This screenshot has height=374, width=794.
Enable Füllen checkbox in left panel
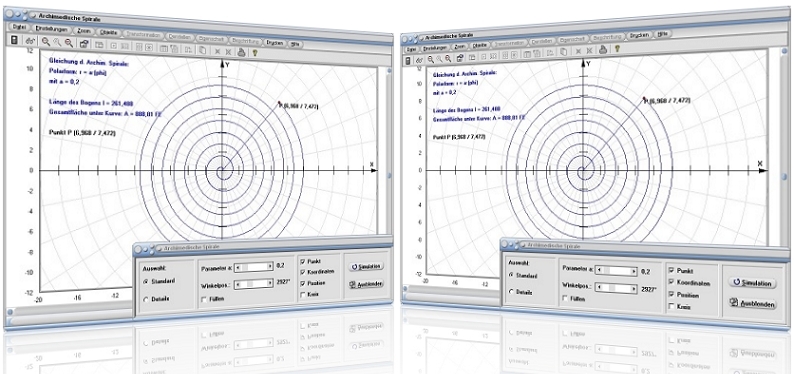click(x=204, y=299)
